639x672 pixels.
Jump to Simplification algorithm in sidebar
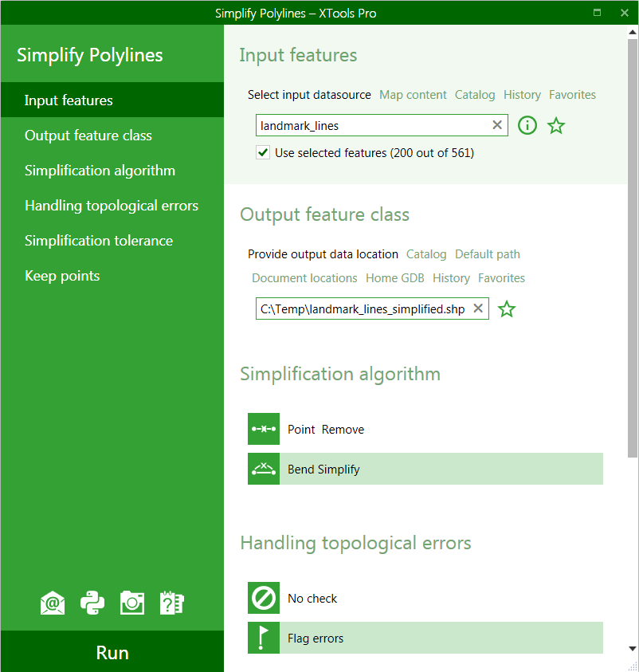pyautogui.click(x=112, y=170)
